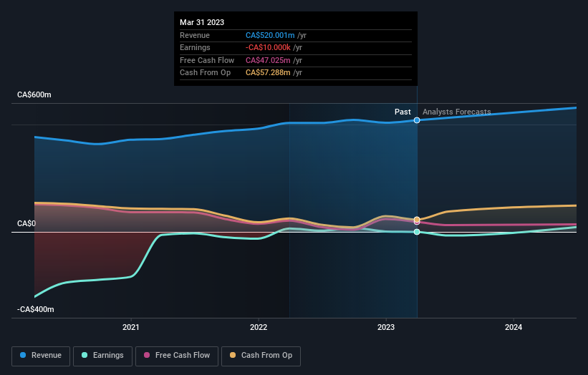Click the CA$600m y-axis label
588x375 pixels.
pos(34,94)
